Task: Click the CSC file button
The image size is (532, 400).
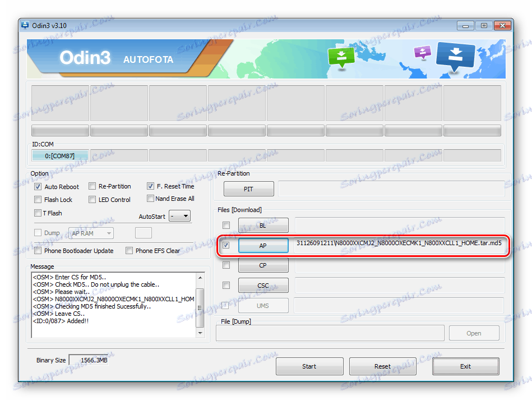Action: pyautogui.click(x=263, y=285)
